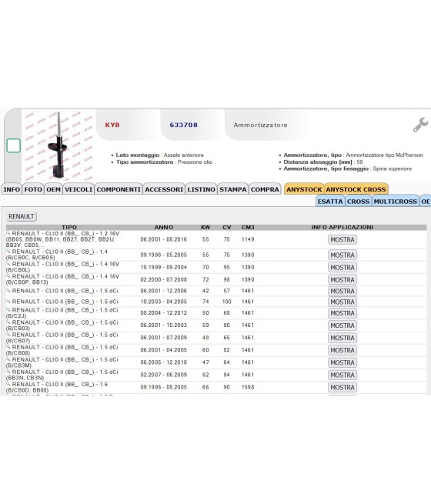The width and height of the screenshot is (431, 504).
Task: Open the shock absorber product thumbnail
Action: click(58, 145)
